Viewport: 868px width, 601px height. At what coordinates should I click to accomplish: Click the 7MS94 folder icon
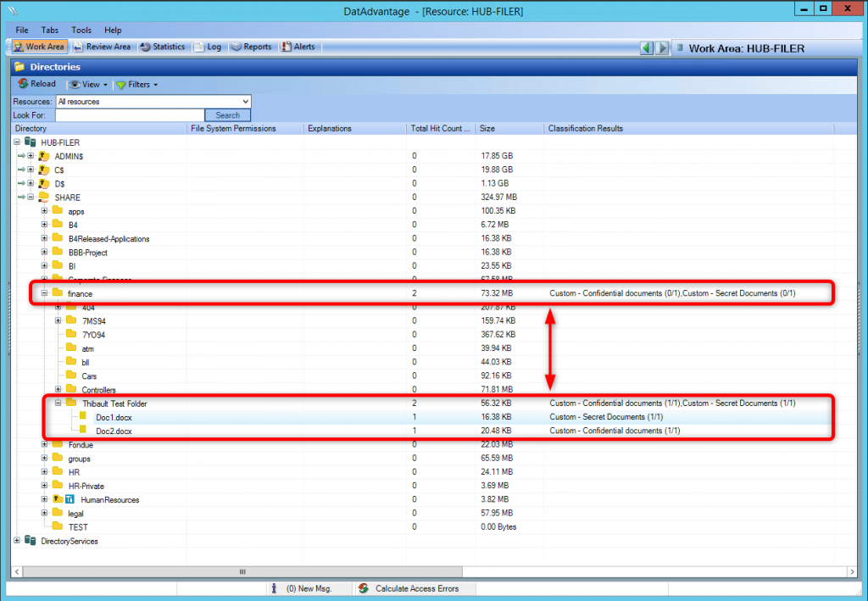[x=71, y=320]
